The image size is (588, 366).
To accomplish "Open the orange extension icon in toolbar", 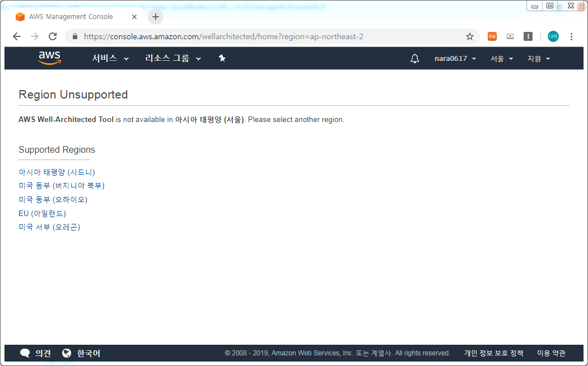I will coord(492,36).
